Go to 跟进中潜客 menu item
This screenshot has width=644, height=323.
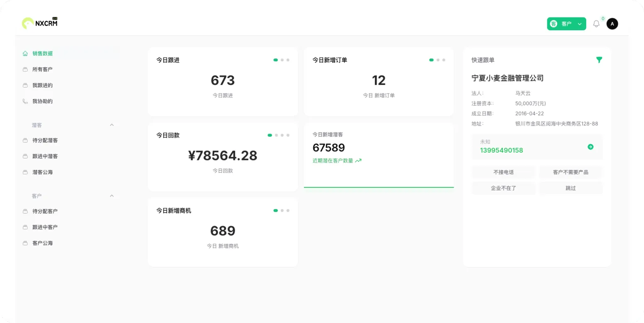[x=45, y=156]
